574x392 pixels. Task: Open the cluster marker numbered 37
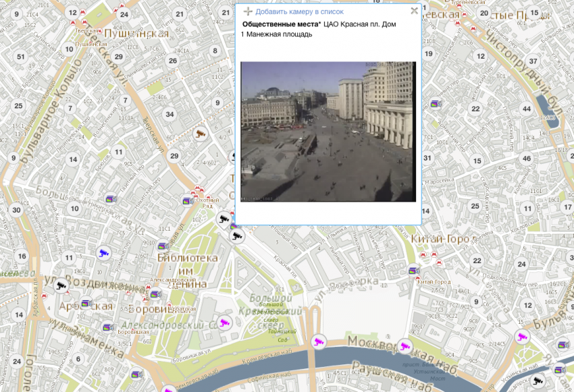click(533, 61)
